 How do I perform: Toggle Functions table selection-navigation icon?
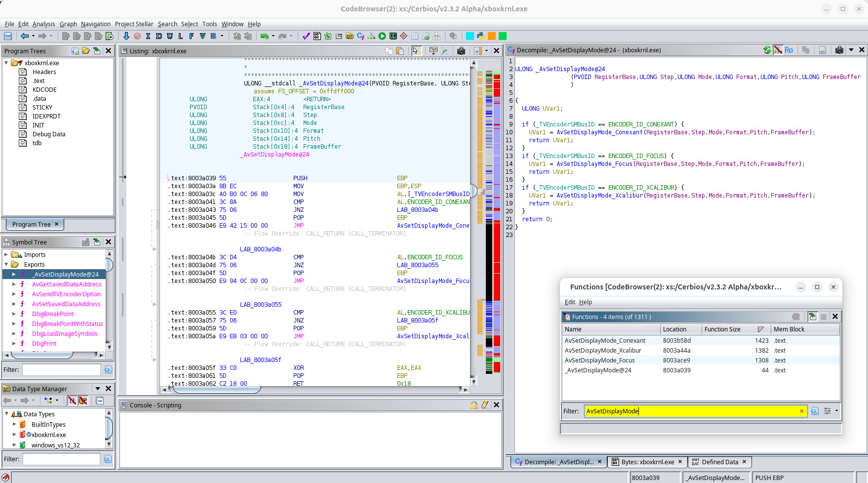click(812, 317)
